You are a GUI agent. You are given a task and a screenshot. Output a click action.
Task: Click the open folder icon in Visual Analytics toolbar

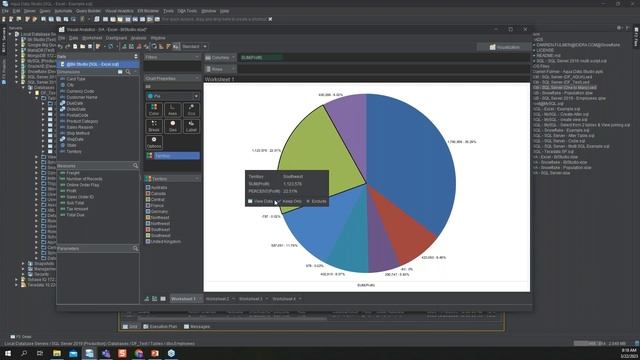tap(82, 47)
